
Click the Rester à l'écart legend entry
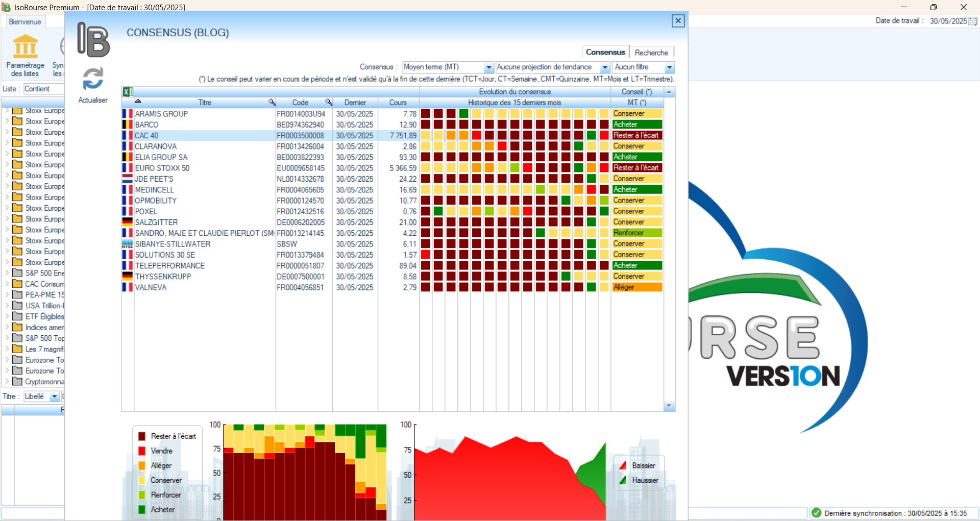(167, 436)
